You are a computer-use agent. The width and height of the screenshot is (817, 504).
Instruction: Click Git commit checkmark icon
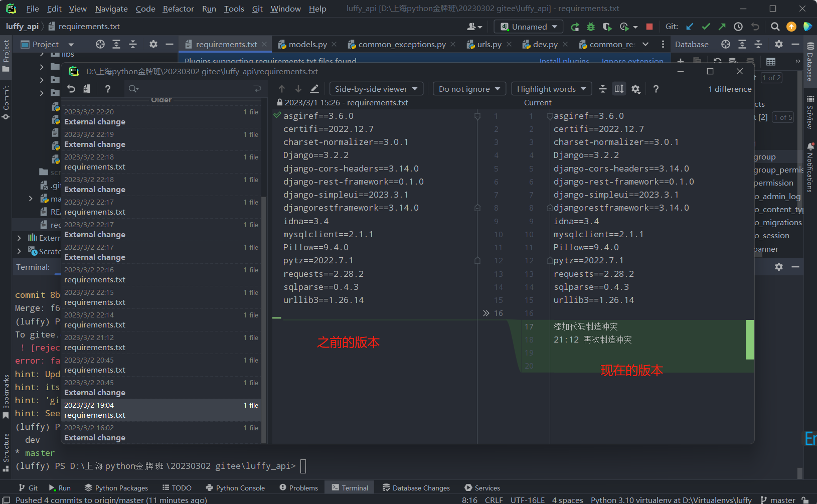click(x=706, y=27)
